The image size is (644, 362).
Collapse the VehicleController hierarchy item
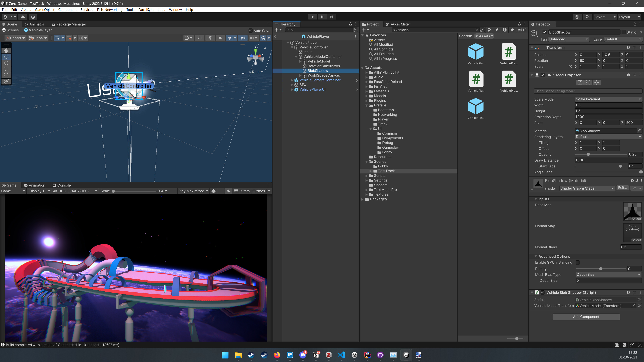click(x=292, y=47)
